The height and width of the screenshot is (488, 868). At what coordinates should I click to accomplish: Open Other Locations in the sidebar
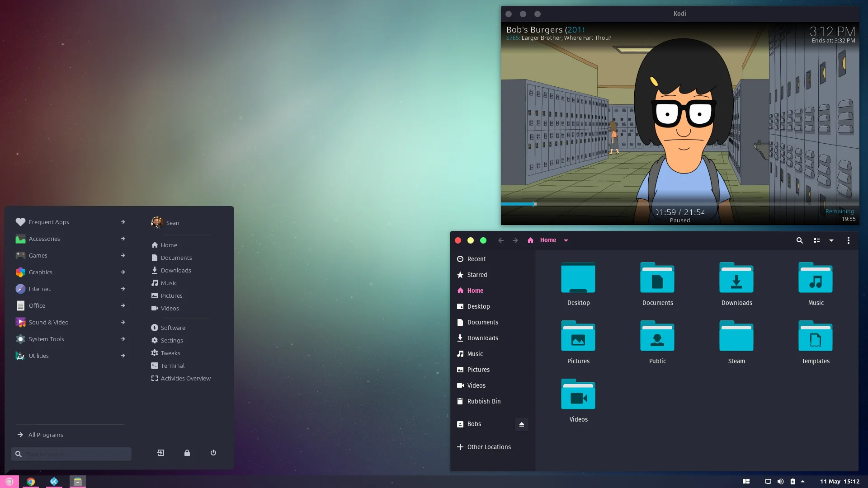pyautogui.click(x=484, y=447)
